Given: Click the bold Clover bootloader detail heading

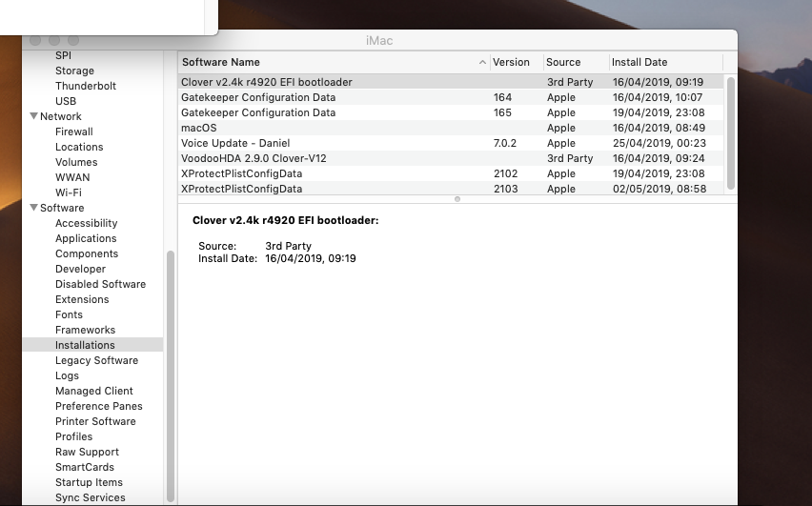Looking at the screenshot, I should point(285,220).
